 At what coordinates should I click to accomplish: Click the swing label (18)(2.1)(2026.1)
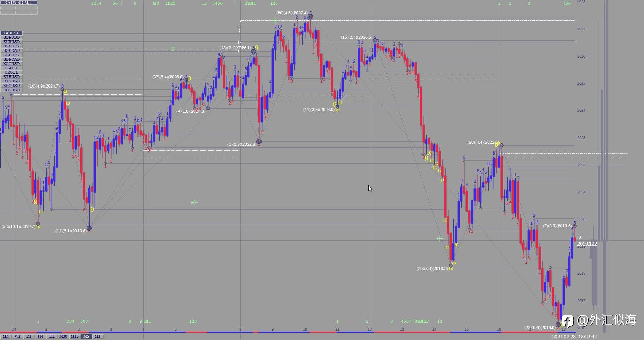tap(235, 48)
